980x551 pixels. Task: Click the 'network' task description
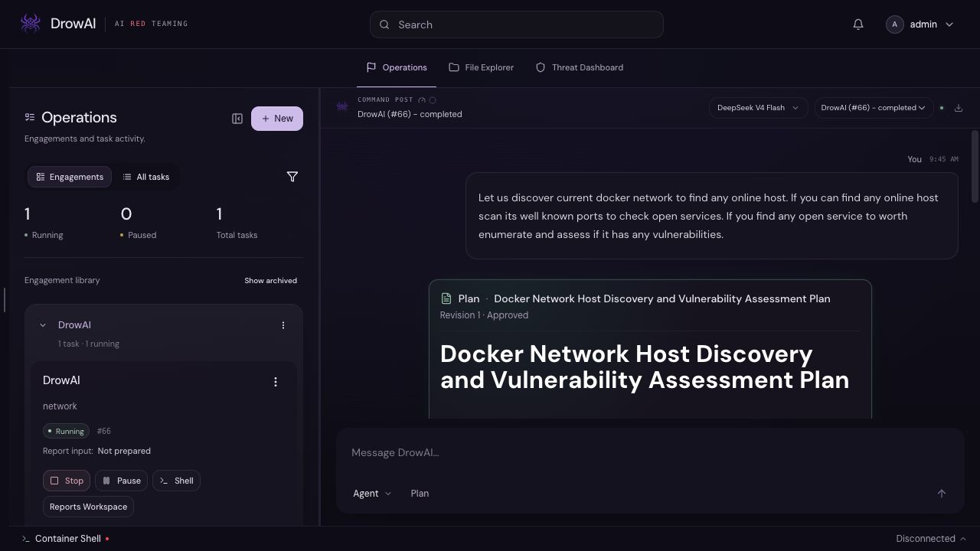click(x=60, y=406)
